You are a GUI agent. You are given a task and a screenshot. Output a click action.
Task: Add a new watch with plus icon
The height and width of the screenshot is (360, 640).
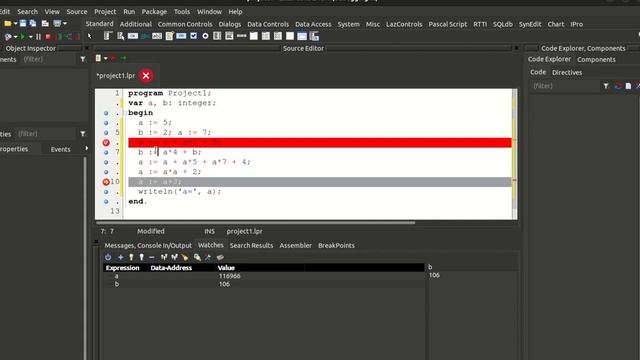(x=120, y=257)
